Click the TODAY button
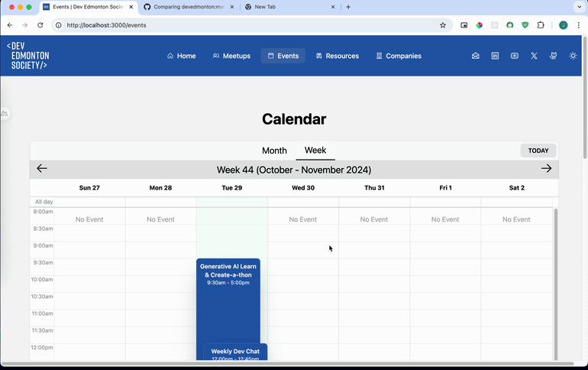This screenshot has height=370, width=588. (538, 151)
